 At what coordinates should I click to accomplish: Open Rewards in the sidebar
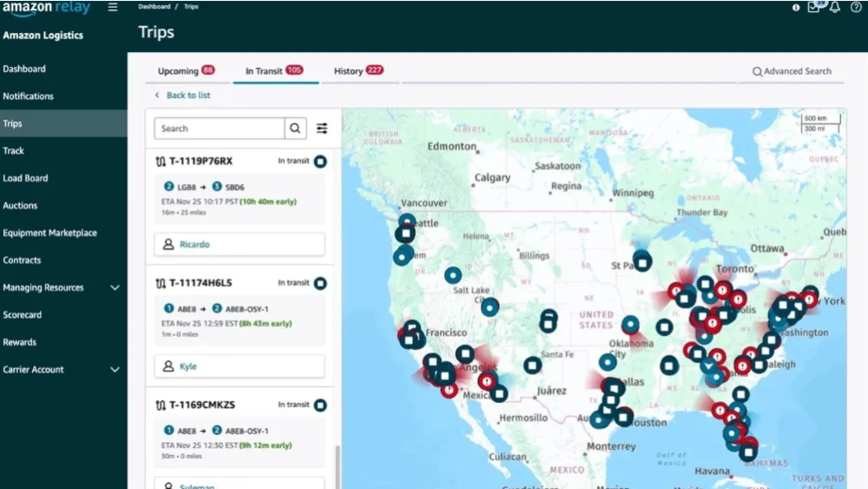19,341
